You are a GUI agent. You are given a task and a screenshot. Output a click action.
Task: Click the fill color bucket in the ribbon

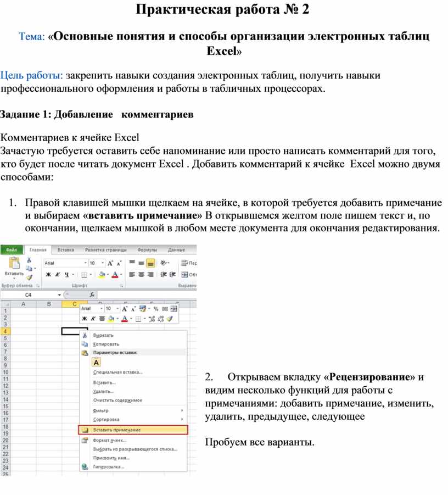102,275
